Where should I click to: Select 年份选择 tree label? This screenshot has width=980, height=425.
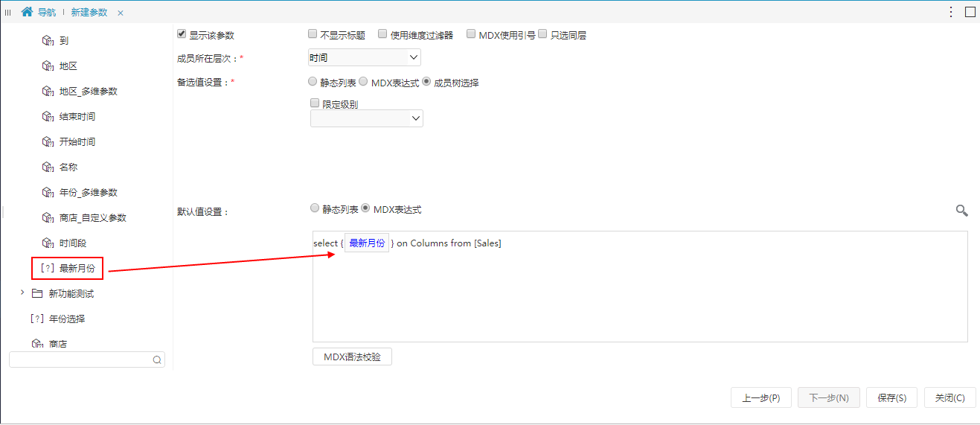point(67,319)
